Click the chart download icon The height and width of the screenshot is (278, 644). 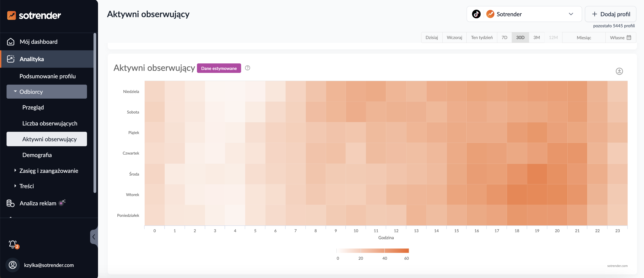pos(619,71)
